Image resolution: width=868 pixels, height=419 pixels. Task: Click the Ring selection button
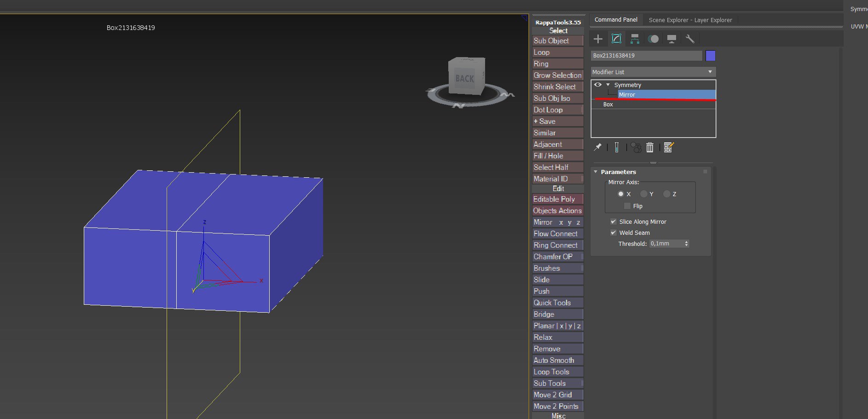tap(558, 64)
